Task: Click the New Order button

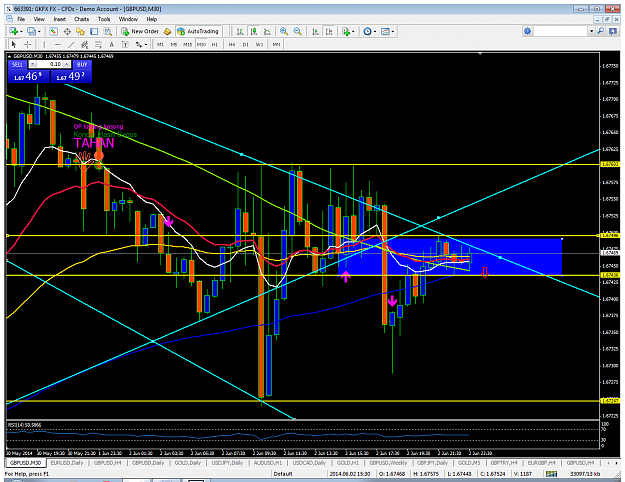Action: point(140,31)
